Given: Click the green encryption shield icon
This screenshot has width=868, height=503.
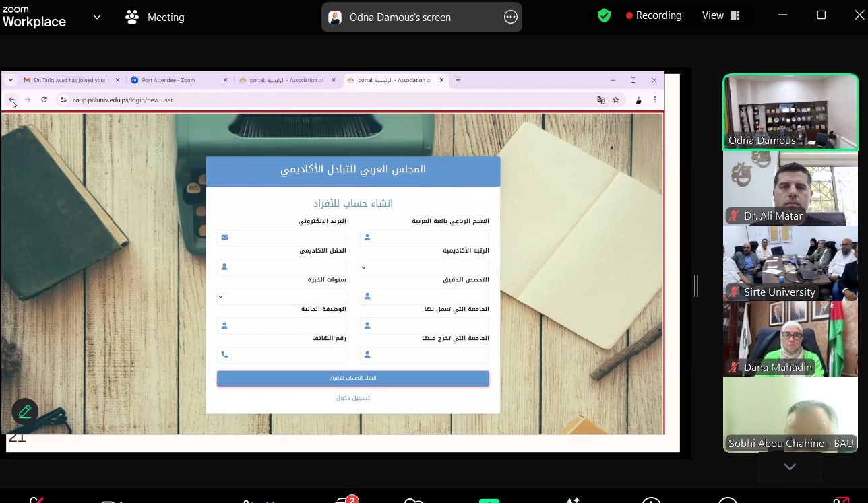Looking at the screenshot, I should coord(604,15).
